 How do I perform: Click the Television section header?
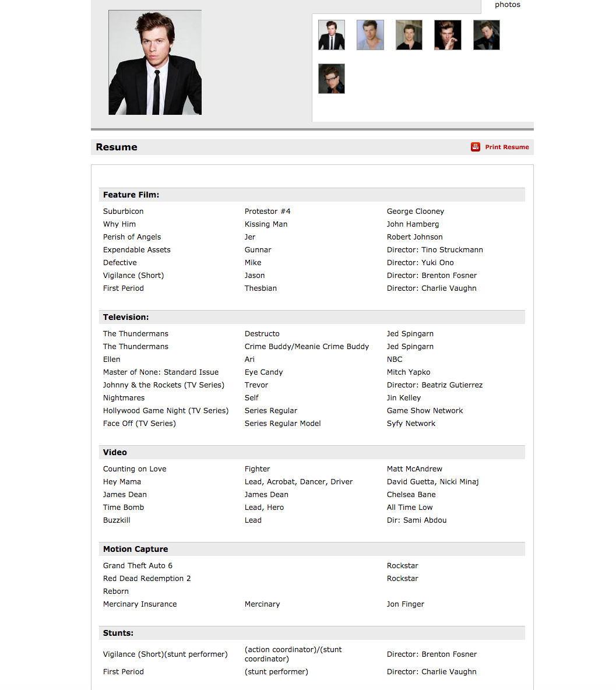tap(126, 317)
